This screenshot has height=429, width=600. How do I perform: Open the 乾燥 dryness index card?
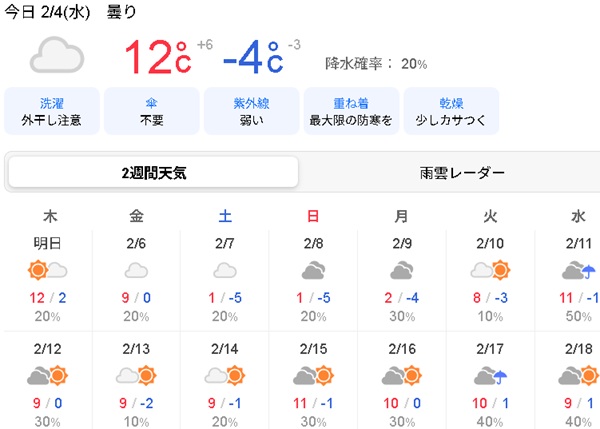tap(451, 111)
